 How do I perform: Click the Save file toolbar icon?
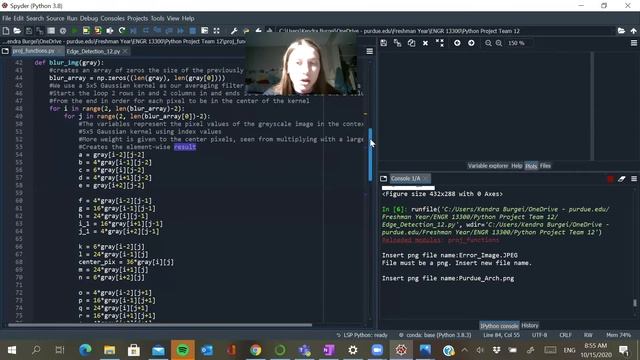(29, 31)
